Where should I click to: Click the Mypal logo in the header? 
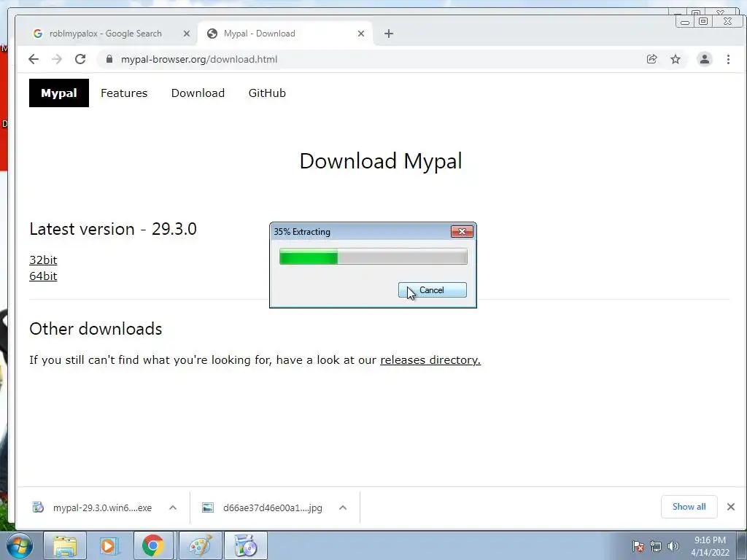58,93
